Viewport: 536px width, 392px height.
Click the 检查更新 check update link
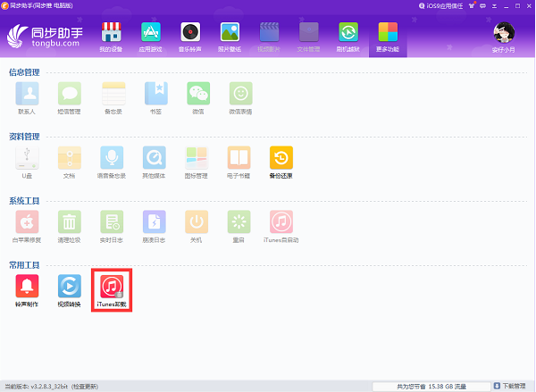click(85, 387)
